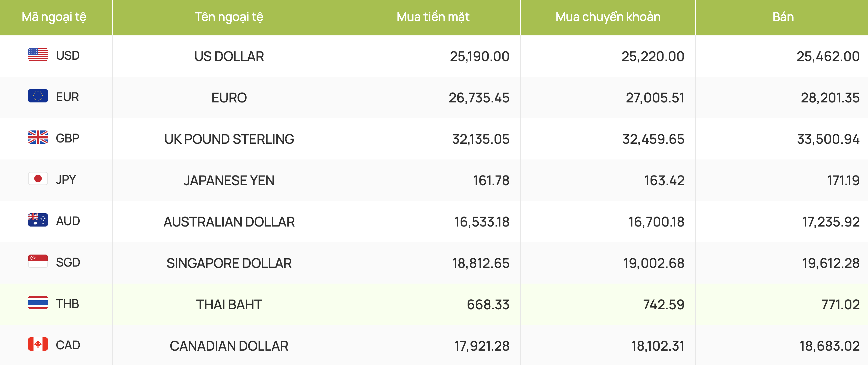This screenshot has height=365, width=868.
Task: Click the US flag icon beside USD
Action: pos(38,55)
